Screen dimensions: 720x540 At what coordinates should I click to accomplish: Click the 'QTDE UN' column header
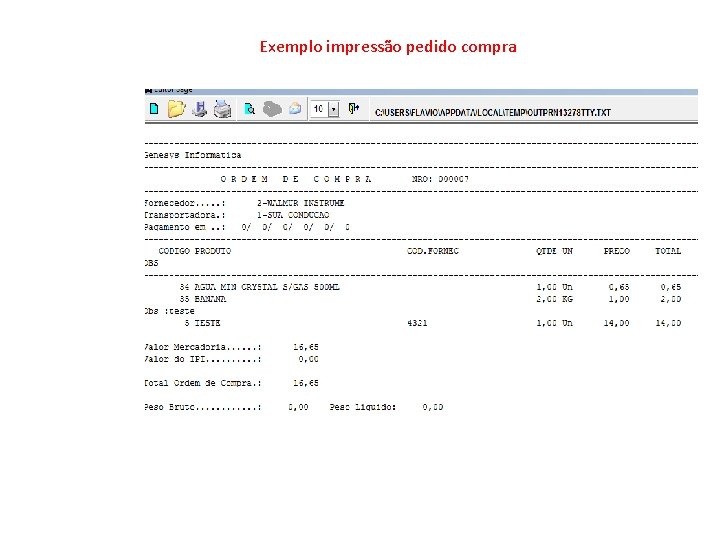[x=554, y=251]
